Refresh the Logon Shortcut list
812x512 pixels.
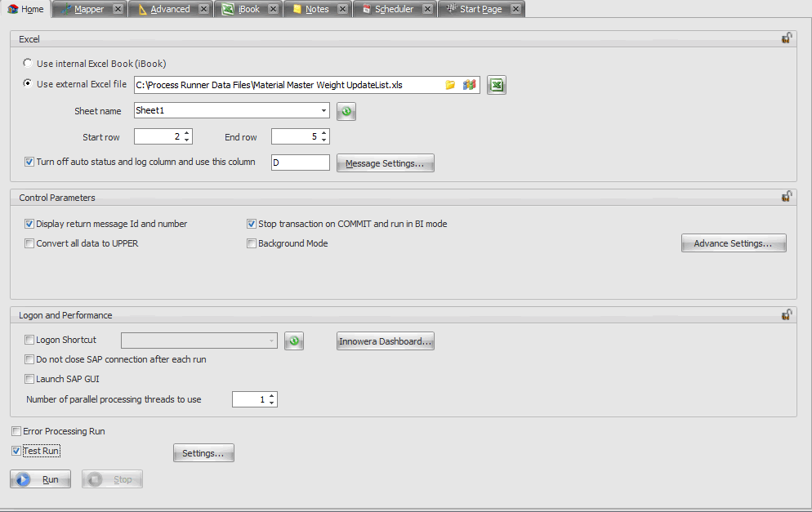click(x=294, y=341)
